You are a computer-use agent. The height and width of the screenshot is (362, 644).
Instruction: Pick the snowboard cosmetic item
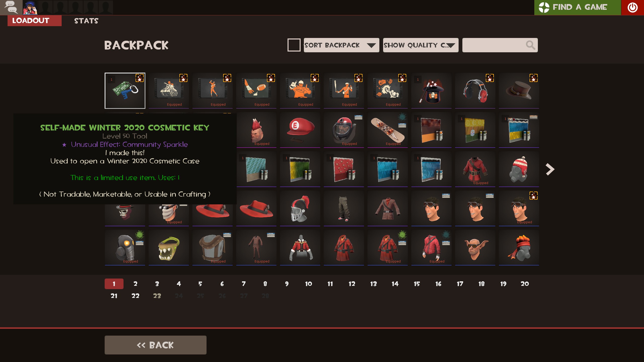click(387, 130)
